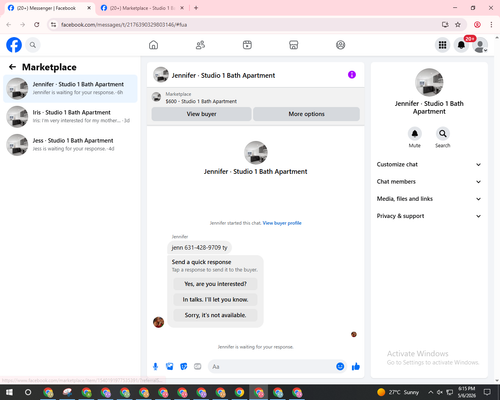Screen dimensions: 500x400
Task: Open the notifications bell with 20+ badge
Action: point(461,45)
